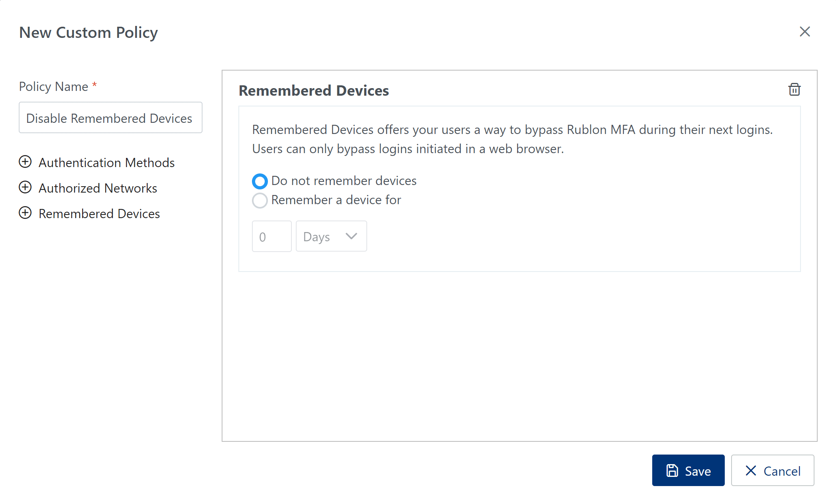
Task: Click the Policy Name text field
Action: point(110,118)
